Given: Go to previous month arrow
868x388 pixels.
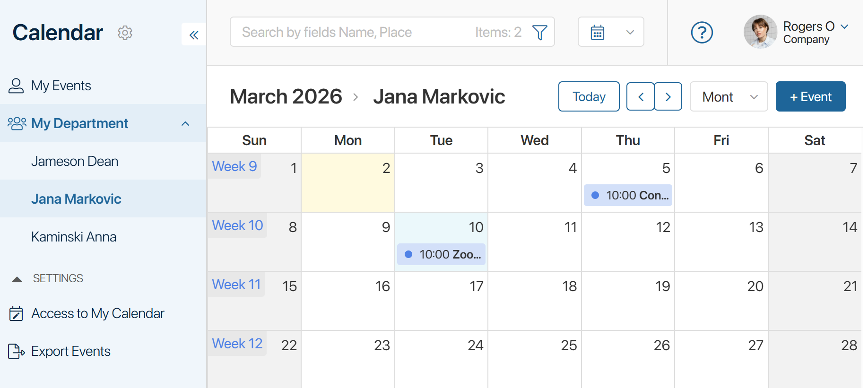Looking at the screenshot, I should (641, 97).
